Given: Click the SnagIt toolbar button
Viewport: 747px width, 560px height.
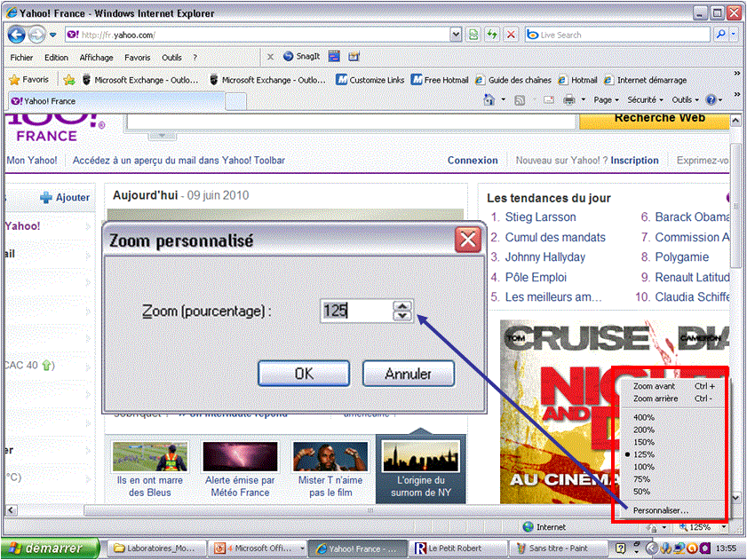Looking at the screenshot, I should tap(302, 56).
